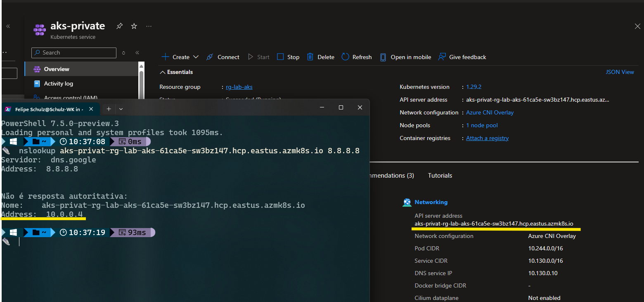
Task: Click Kubernetes version 1.29.2 link
Action: pos(474,87)
